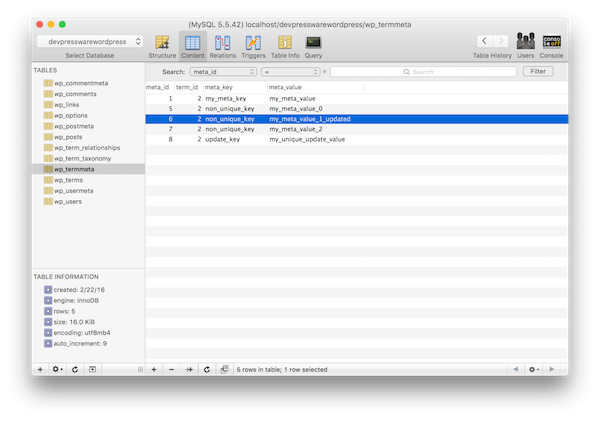The height and width of the screenshot is (421, 600).
Task: Click the my_meta_key cell
Action: click(226, 98)
